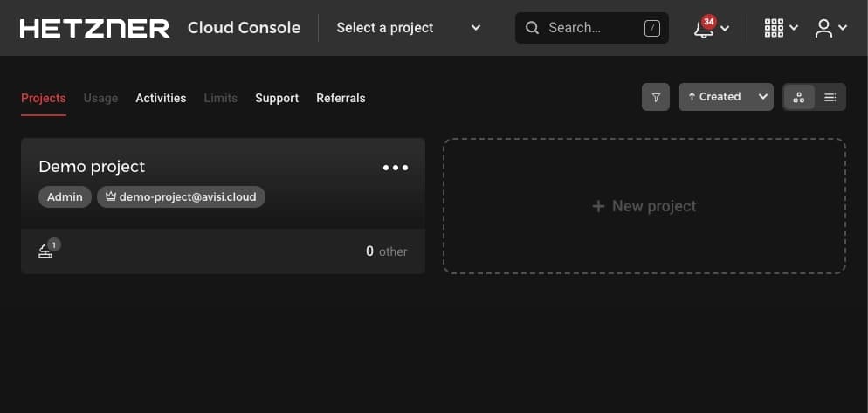Expand apps menu chevron
The width and height of the screenshot is (868, 413).
point(793,28)
